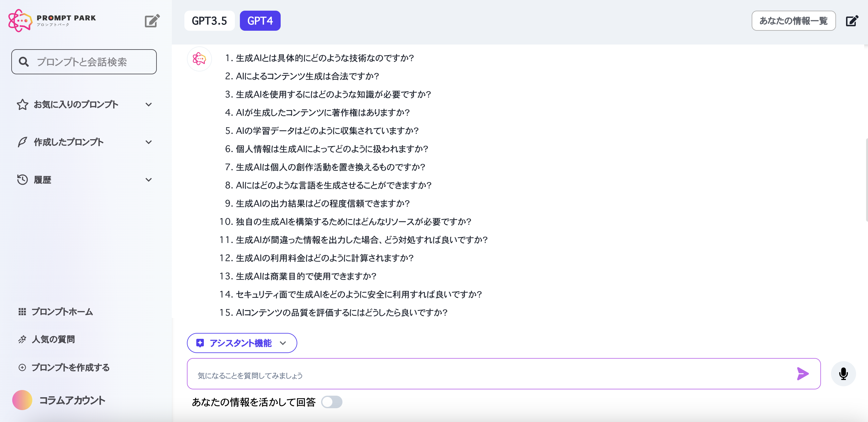The image size is (868, 422).
Task: Select the プロンプトホーム grid icon
Action: (22, 312)
